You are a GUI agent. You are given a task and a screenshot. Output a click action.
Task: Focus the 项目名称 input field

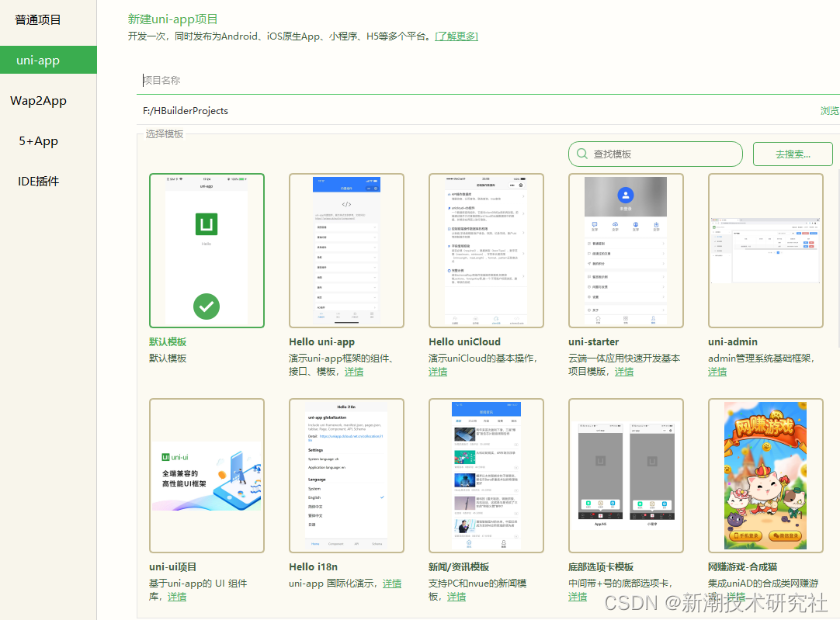488,80
